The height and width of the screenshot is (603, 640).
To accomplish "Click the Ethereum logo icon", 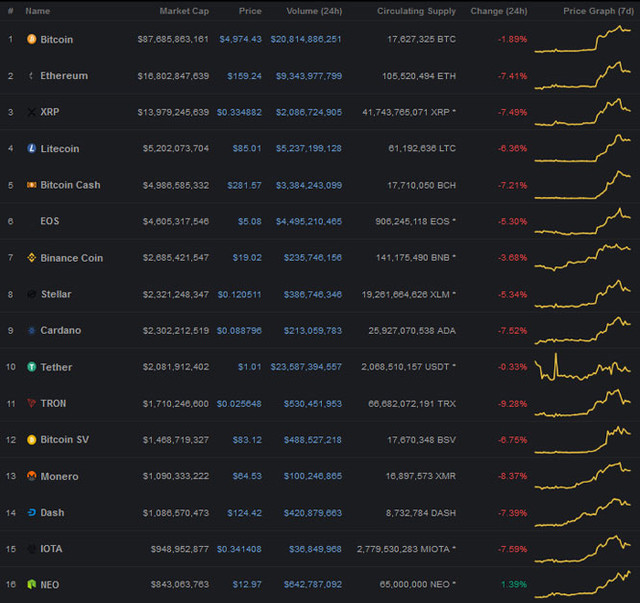I will pyautogui.click(x=31, y=76).
